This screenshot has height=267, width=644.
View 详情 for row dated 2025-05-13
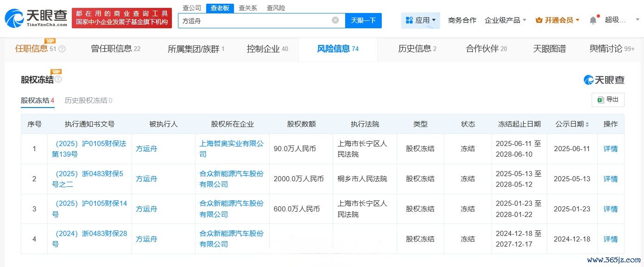click(x=611, y=179)
